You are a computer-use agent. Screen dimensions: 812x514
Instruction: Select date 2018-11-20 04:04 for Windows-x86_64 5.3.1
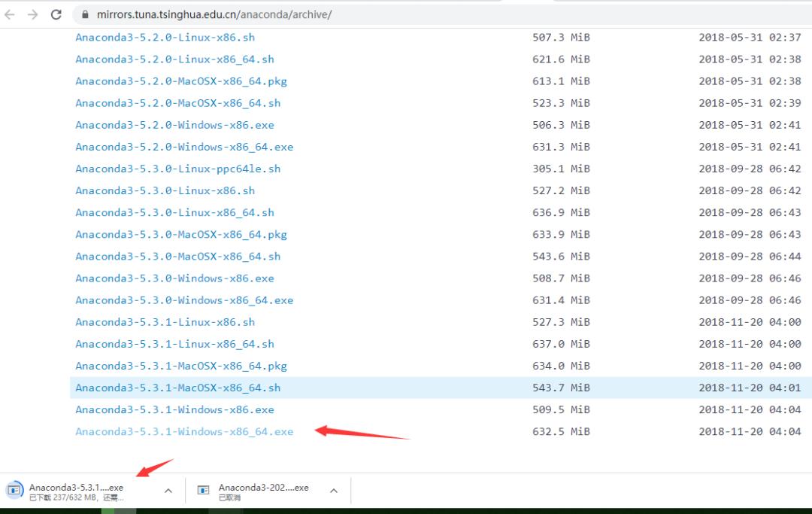click(750, 432)
